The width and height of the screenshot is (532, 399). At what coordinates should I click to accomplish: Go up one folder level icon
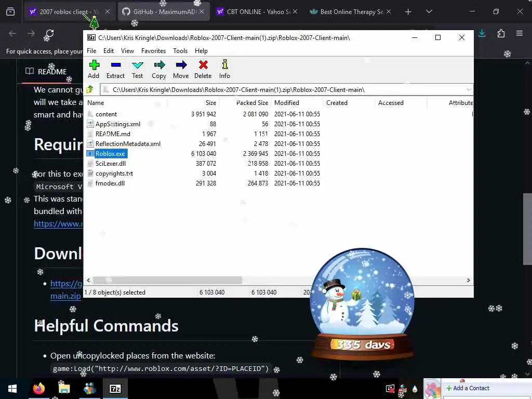click(x=90, y=89)
